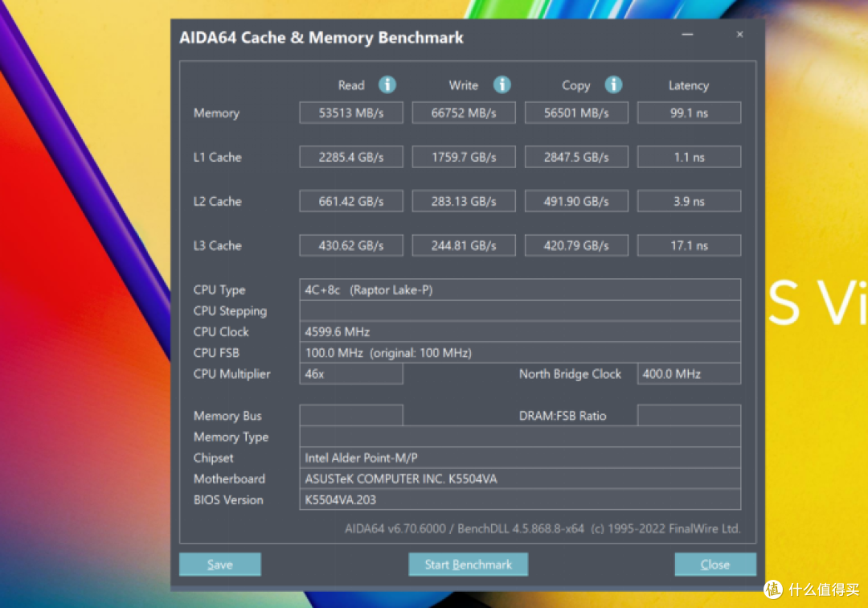This screenshot has width=868, height=608.
Task: Click the CPU Multiplier value 46x
Action: 351,374
